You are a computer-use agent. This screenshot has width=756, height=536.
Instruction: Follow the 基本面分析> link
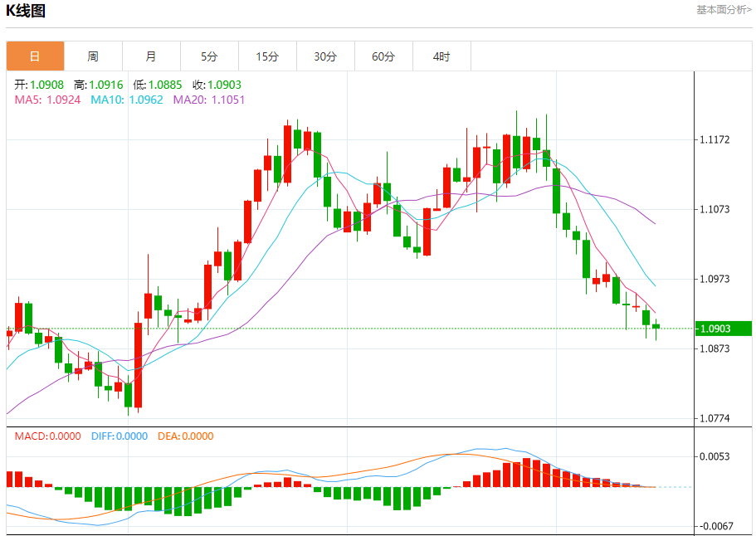pyautogui.click(x=724, y=10)
